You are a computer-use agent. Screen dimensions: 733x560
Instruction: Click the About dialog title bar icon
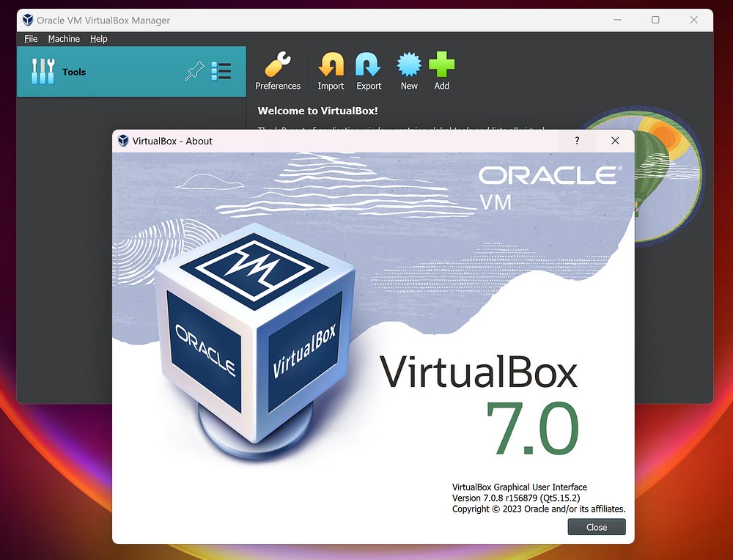(123, 141)
